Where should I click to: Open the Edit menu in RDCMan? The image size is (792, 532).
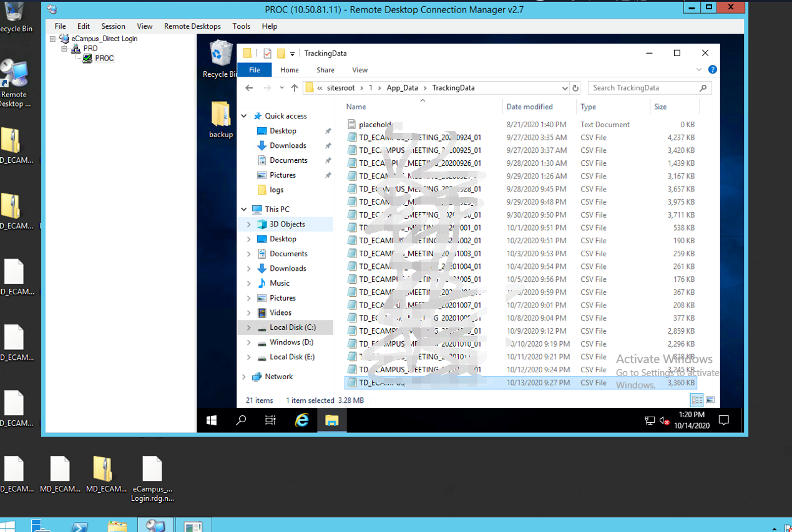84,26
